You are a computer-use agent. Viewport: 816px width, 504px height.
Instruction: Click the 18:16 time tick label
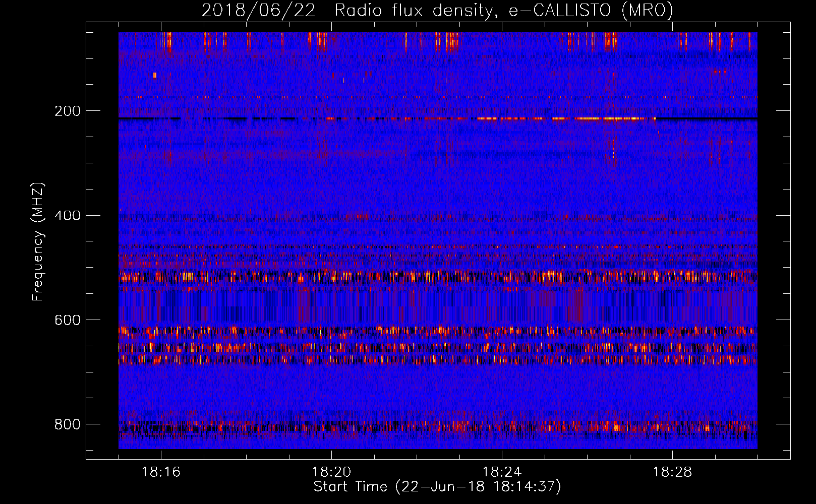[x=161, y=472]
